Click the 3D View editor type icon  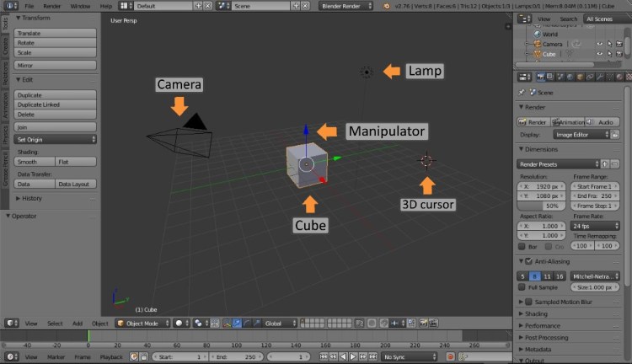11,323
